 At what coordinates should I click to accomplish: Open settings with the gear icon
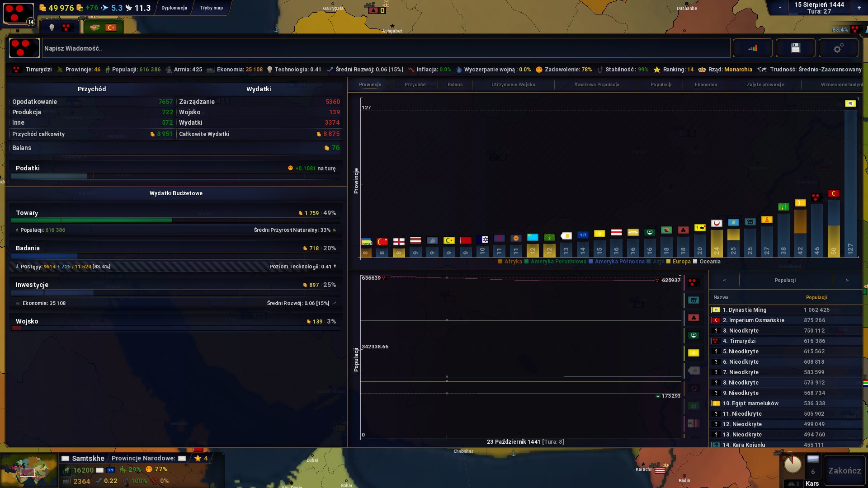[x=838, y=48]
